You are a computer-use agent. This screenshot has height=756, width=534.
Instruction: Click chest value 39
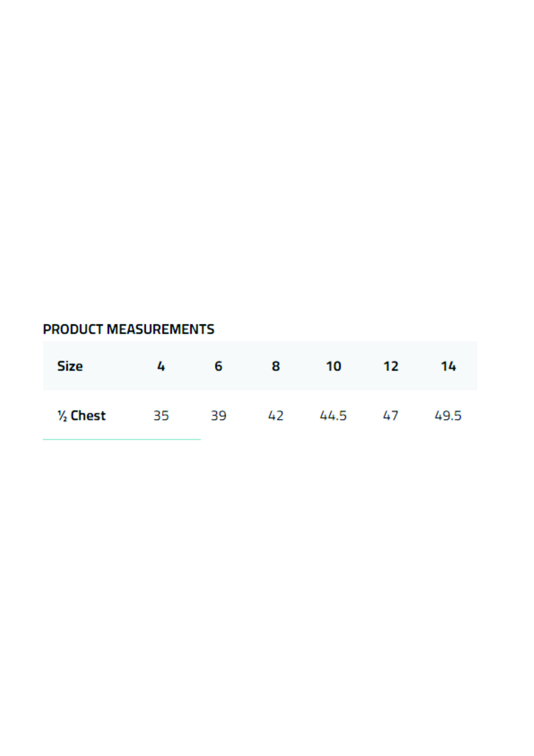[219, 416]
